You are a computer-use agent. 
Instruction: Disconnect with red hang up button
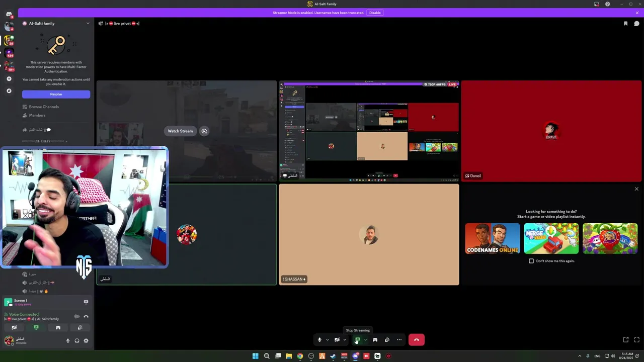tap(416, 340)
